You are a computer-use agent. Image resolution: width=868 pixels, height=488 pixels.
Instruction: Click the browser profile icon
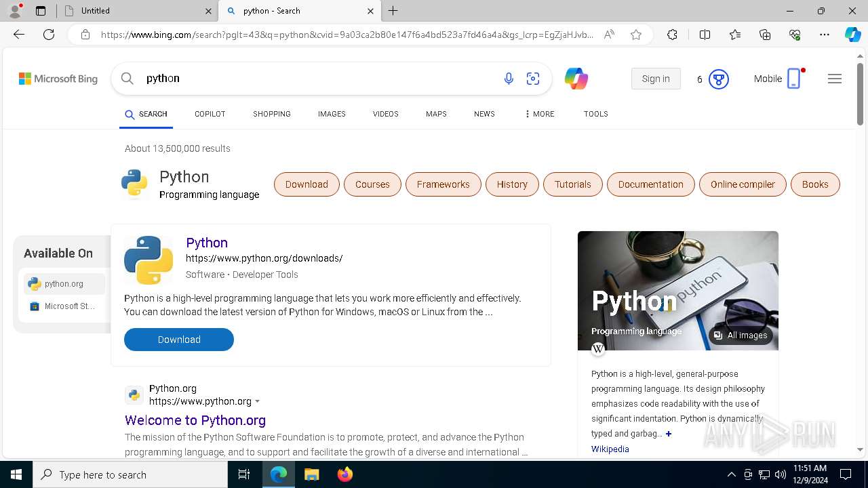15,10
